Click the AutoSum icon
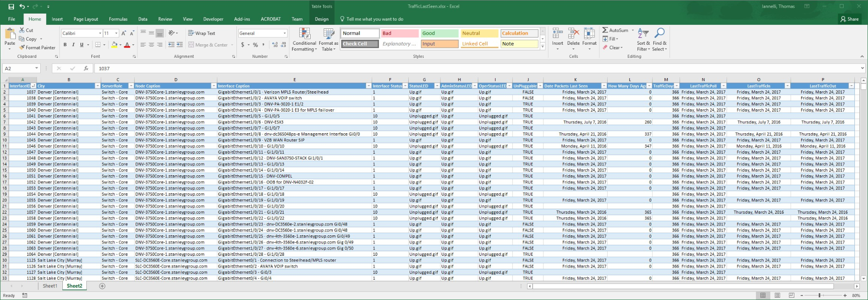 [615, 30]
